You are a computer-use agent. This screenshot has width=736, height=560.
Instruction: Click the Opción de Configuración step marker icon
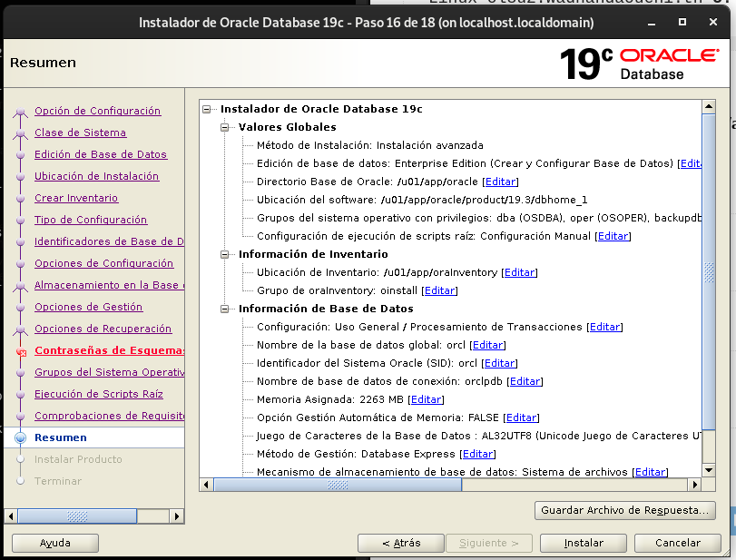pyautogui.click(x=23, y=110)
